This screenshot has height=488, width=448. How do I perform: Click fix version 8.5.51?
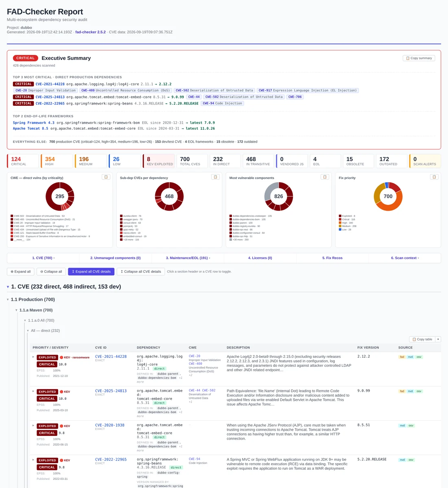point(364,425)
